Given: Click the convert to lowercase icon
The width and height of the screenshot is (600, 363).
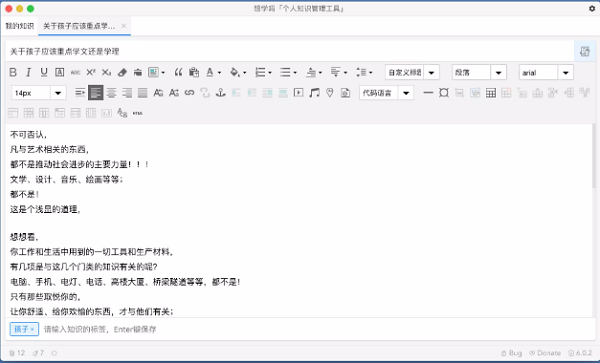Looking at the screenshot, I should click(x=174, y=93).
